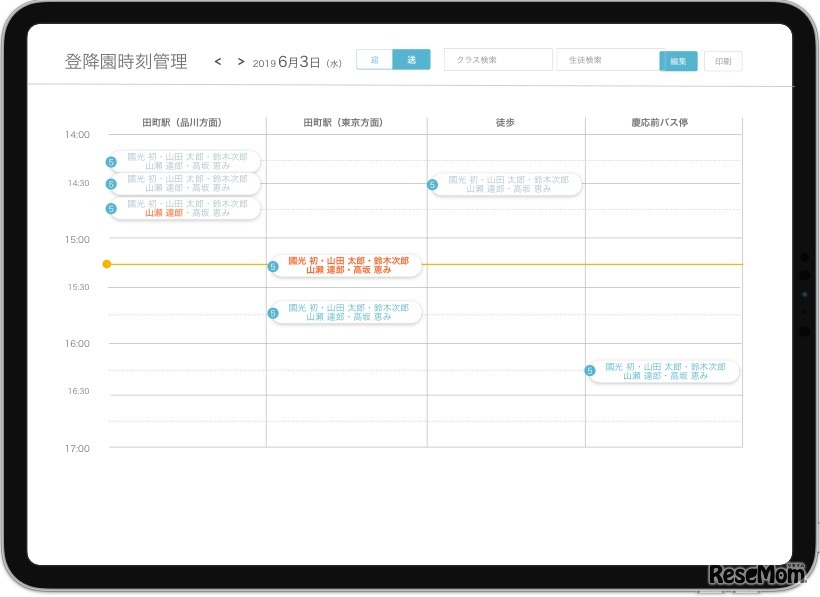Click the 編集 button next to student search

click(x=678, y=61)
